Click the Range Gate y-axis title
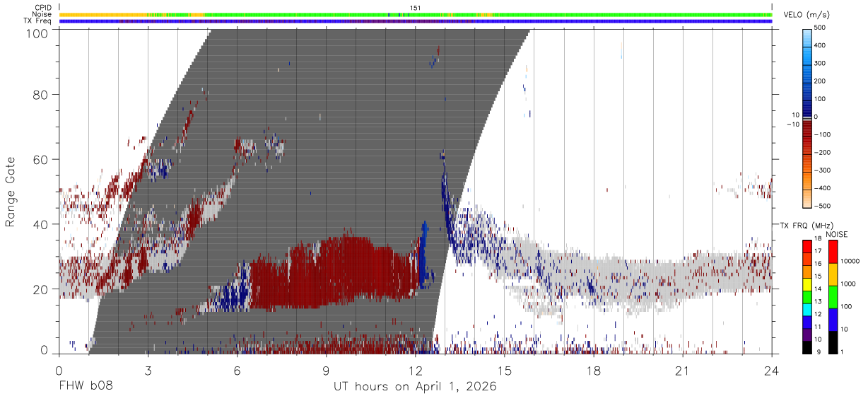This screenshot has width=868, height=401. [x=11, y=191]
